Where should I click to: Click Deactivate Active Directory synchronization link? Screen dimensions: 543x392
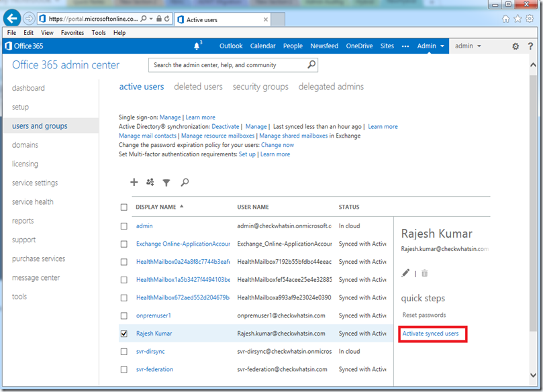click(x=226, y=126)
